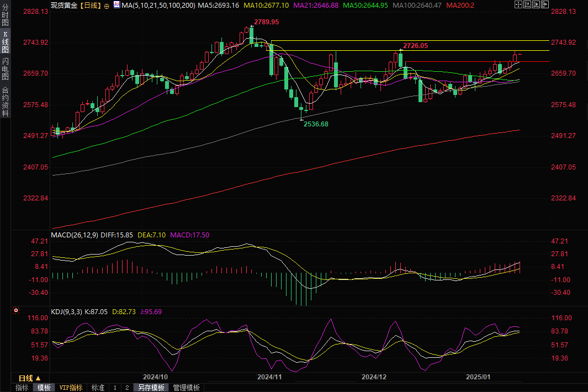
Task: Open the 闪电图 side tab
Action: coord(6,70)
